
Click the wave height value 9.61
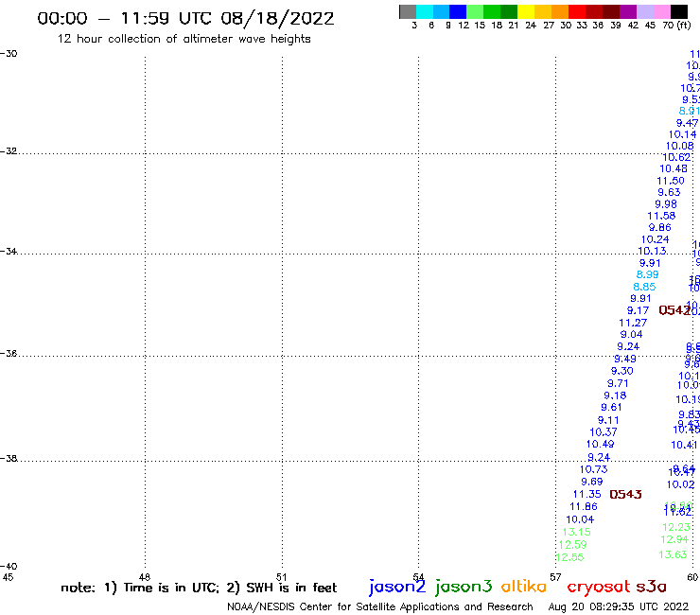[x=611, y=407]
